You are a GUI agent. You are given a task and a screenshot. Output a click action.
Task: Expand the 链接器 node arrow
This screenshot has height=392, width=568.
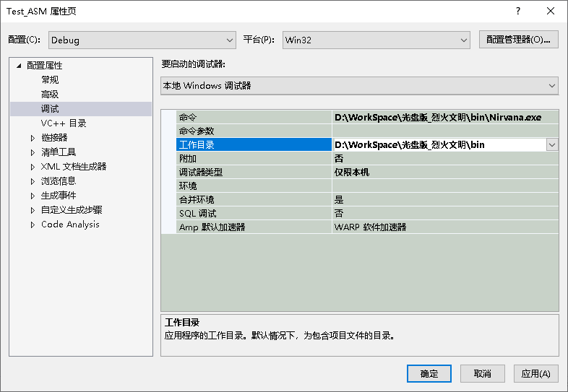[x=33, y=138]
